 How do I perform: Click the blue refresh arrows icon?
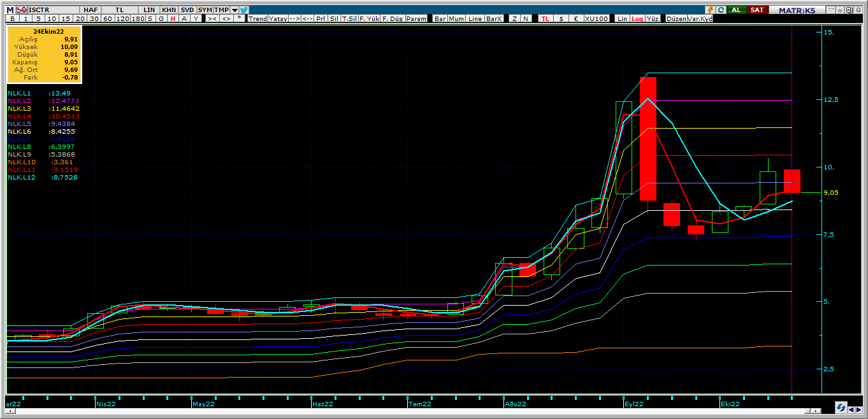[x=841, y=408]
